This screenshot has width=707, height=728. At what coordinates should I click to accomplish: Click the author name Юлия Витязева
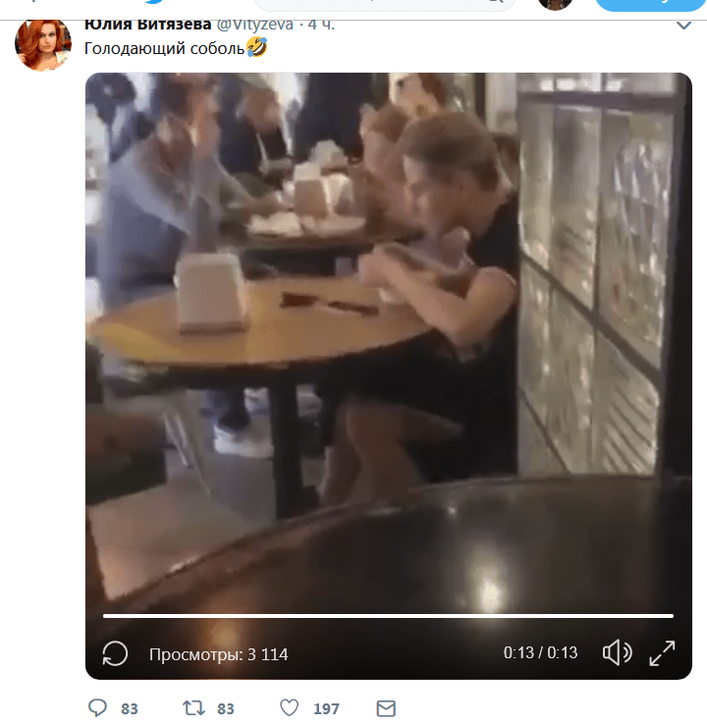147,25
